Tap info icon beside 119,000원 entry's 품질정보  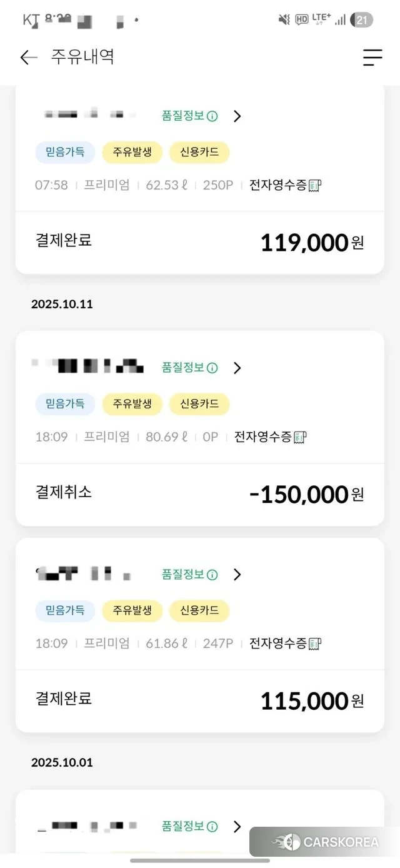(212, 116)
